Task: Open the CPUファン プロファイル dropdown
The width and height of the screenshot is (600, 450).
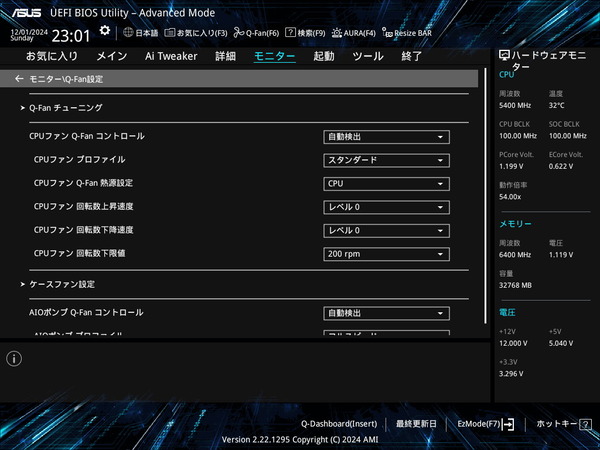Action: tap(386, 160)
